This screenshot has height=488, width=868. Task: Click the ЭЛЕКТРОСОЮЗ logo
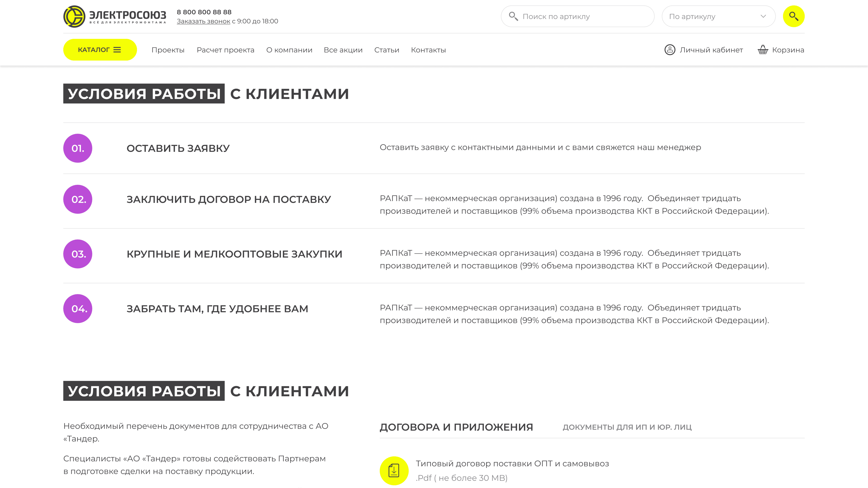(115, 16)
